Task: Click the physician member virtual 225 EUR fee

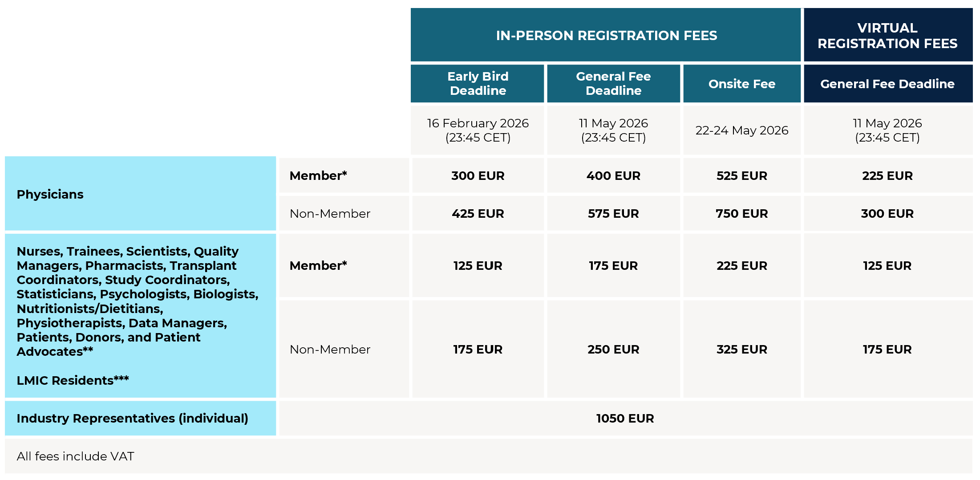Action: (887, 175)
